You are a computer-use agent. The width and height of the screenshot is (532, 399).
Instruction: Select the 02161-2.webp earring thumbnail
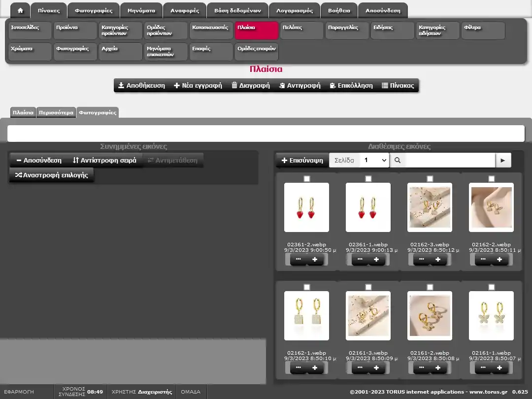click(x=430, y=316)
